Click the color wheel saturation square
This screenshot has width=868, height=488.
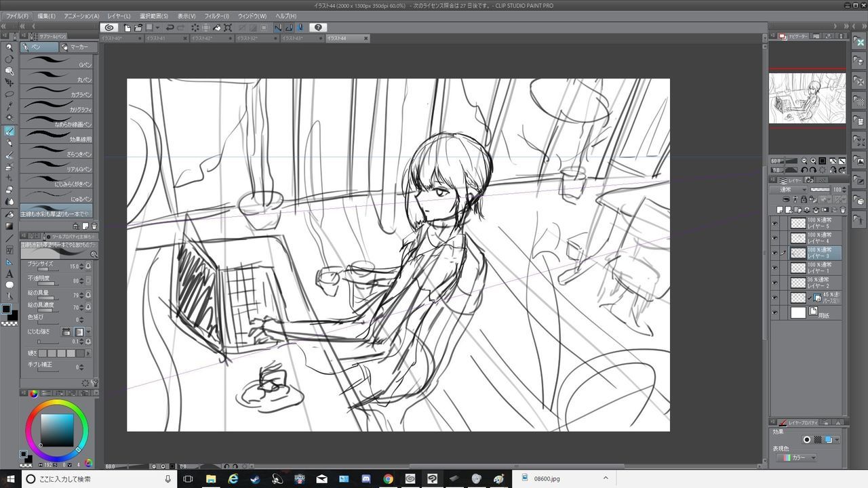[57, 429]
